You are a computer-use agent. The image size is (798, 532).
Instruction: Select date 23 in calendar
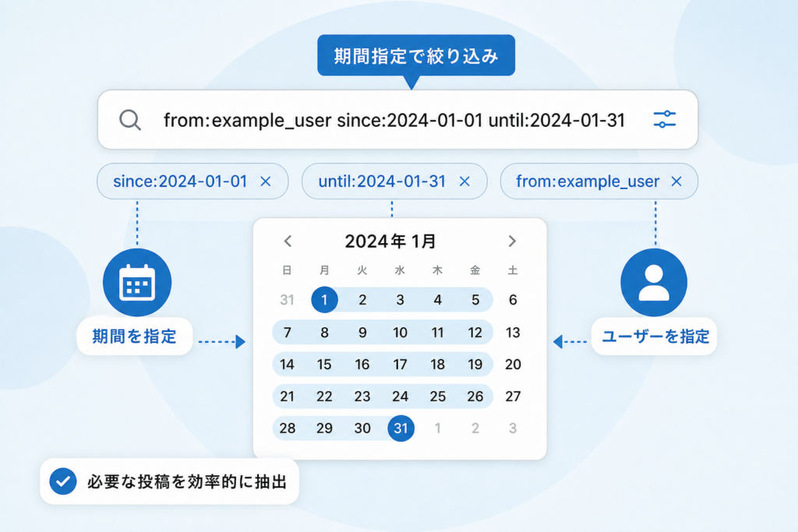click(x=362, y=396)
